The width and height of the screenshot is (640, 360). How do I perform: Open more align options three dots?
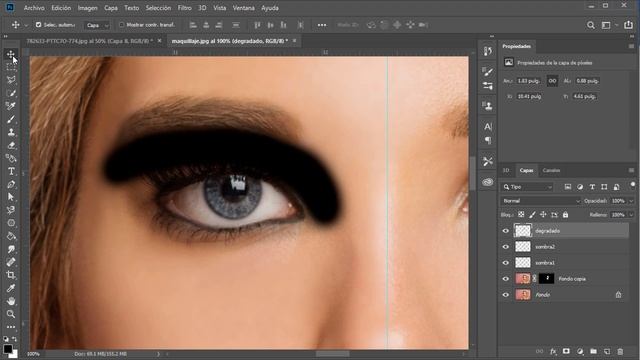point(322,25)
